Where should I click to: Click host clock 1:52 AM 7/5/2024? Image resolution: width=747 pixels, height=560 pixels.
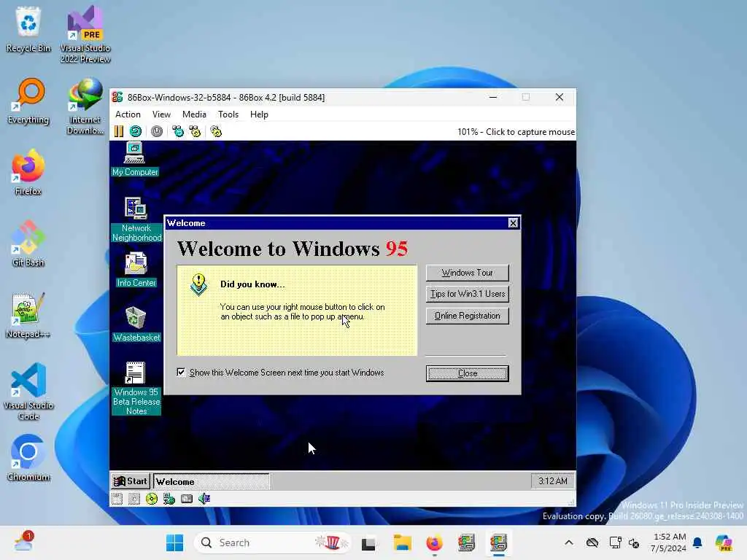[669, 542]
